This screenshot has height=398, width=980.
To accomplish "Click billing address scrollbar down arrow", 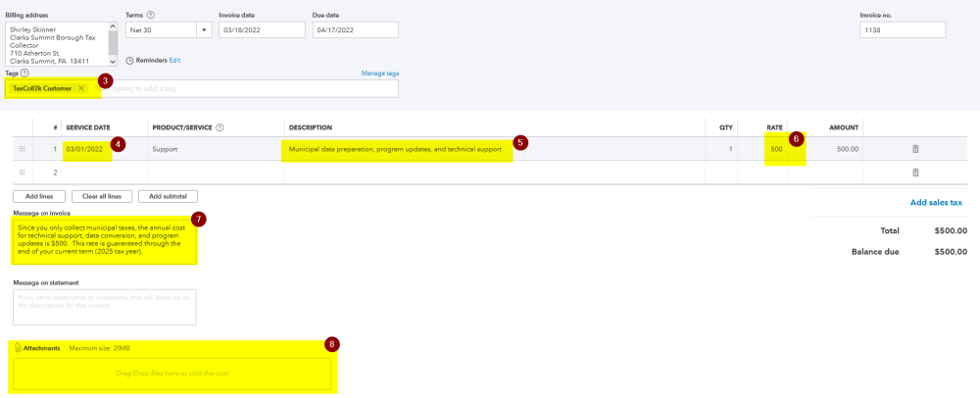I will (113, 61).
